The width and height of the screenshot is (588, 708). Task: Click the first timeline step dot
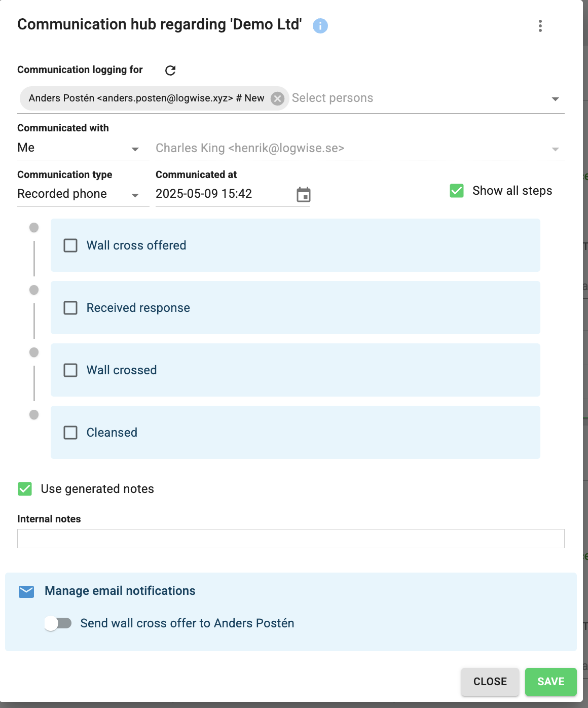tap(34, 227)
